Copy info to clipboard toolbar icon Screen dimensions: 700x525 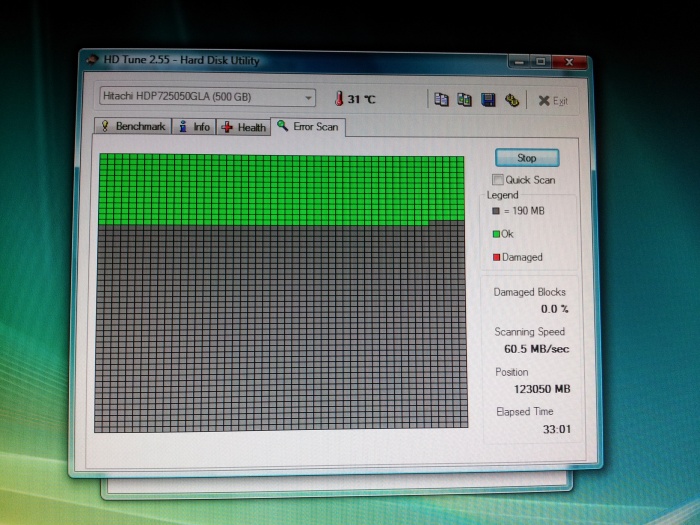[x=441, y=100]
